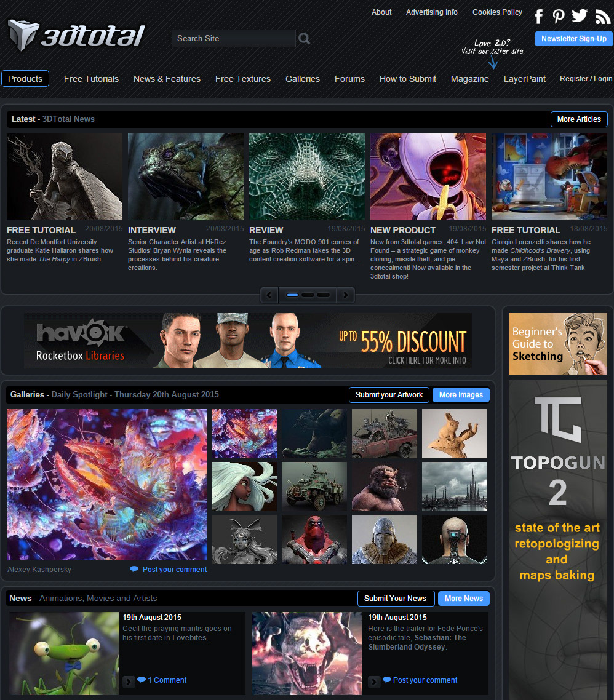Screen dimensions: 614x700
Task: Open 404: Law Not Found product thumbnail
Action: [428, 177]
